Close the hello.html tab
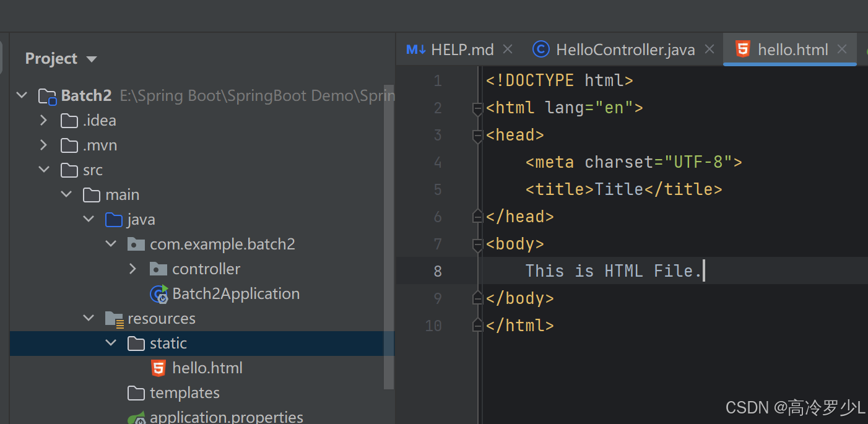 842,49
